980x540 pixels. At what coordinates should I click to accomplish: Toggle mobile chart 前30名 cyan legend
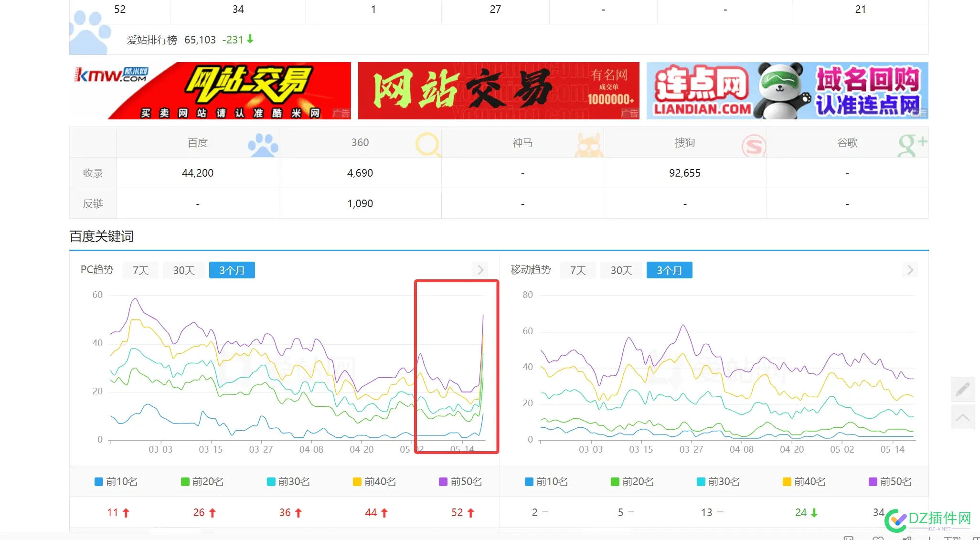pos(718,482)
